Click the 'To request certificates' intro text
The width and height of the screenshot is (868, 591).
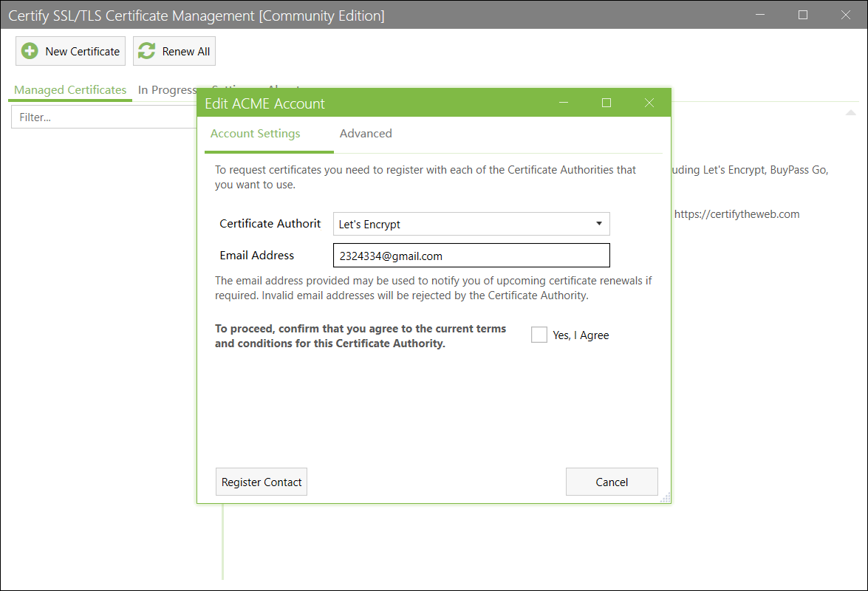pos(426,177)
